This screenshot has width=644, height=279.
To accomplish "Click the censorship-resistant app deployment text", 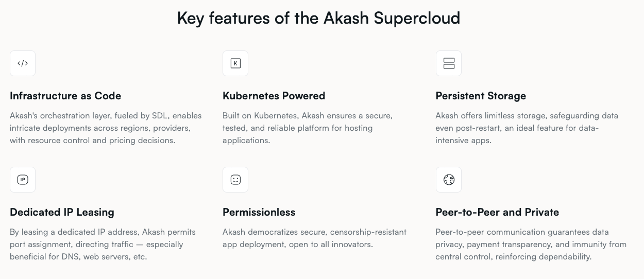I will [314, 238].
